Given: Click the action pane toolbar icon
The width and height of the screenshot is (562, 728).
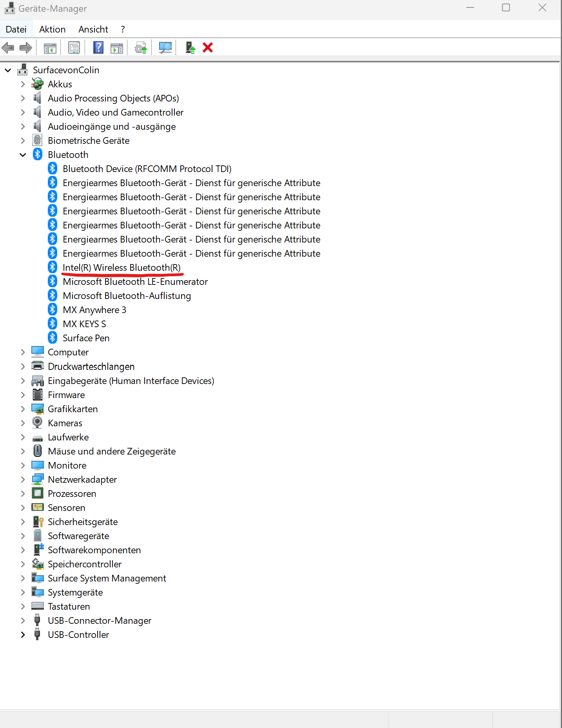Looking at the screenshot, I should (x=117, y=48).
